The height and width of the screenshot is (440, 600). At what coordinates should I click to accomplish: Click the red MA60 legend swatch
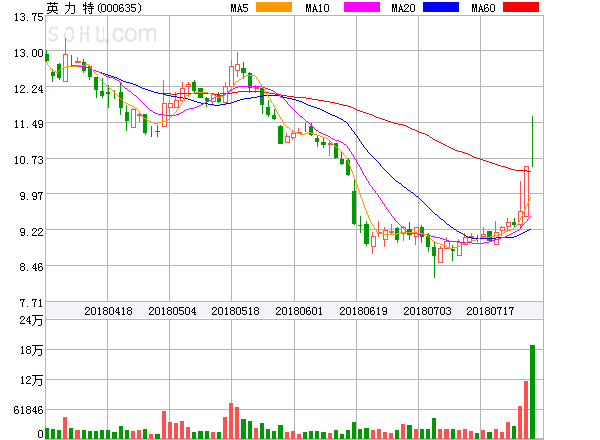click(x=521, y=7)
